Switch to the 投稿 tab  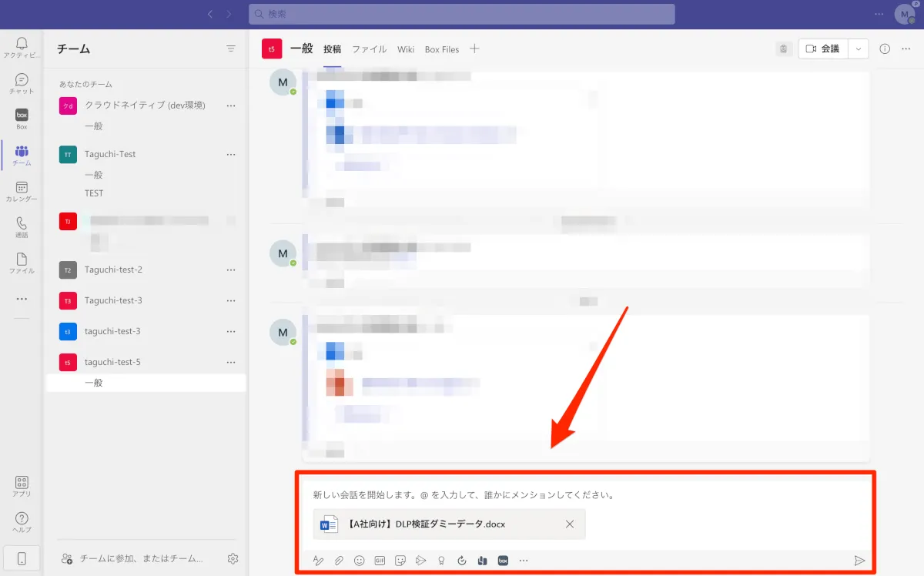tap(332, 49)
